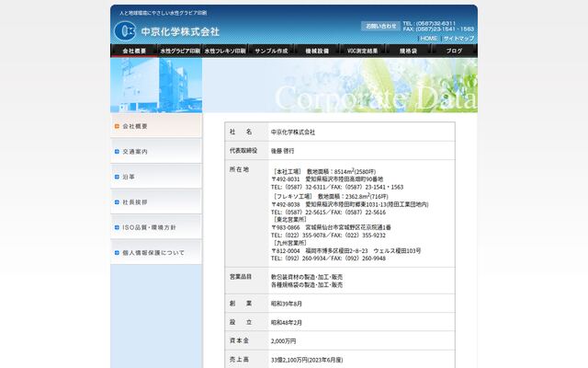The height and width of the screenshot is (368, 588).
Task: Click the 社名 row label in the table
Action: (x=241, y=132)
